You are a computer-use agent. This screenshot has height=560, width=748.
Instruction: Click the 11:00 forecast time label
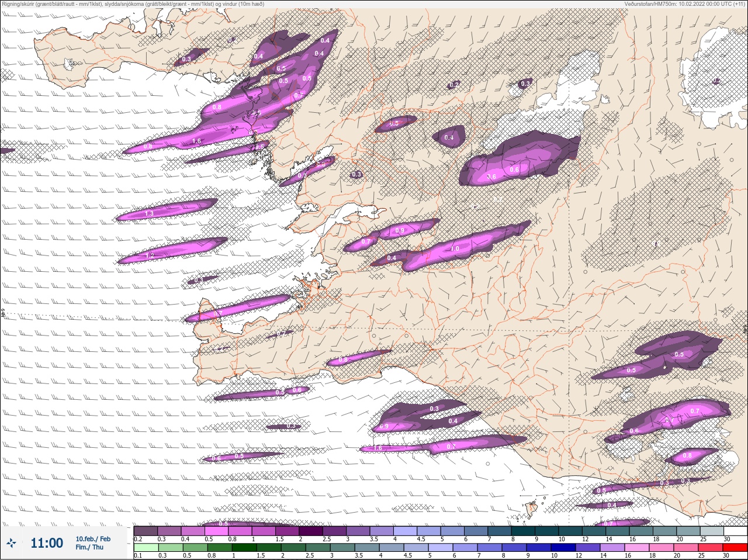[47, 543]
